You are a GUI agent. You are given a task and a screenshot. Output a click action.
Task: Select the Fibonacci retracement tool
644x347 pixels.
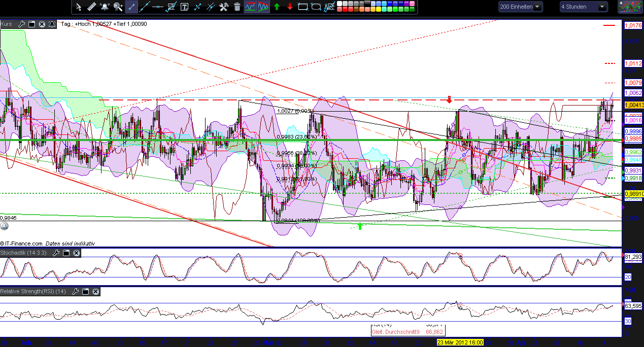point(171,7)
